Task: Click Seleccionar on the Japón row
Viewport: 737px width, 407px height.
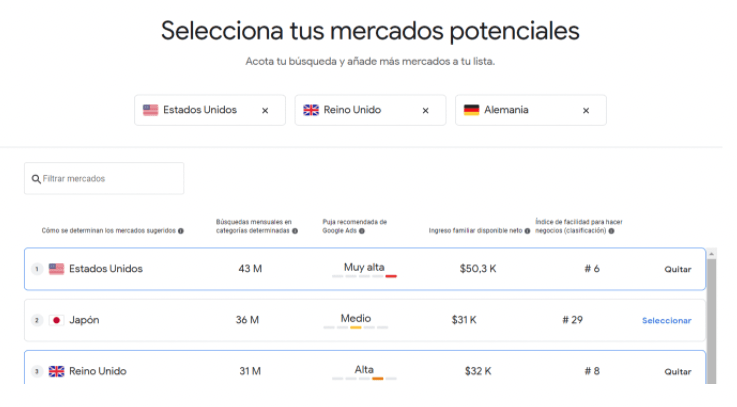Action: (666, 321)
